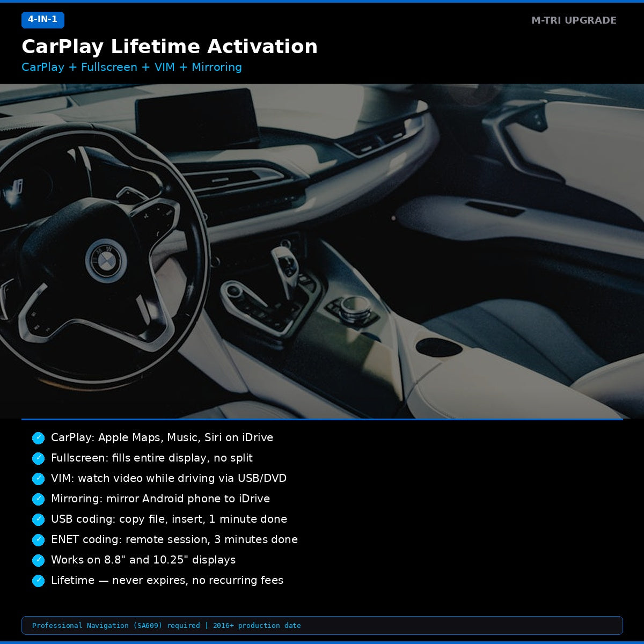The width and height of the screenshot is (644, 644).
Task: Select text 'USB coding: copy file, insert, 1 minute done'
Action: (169, 519)
